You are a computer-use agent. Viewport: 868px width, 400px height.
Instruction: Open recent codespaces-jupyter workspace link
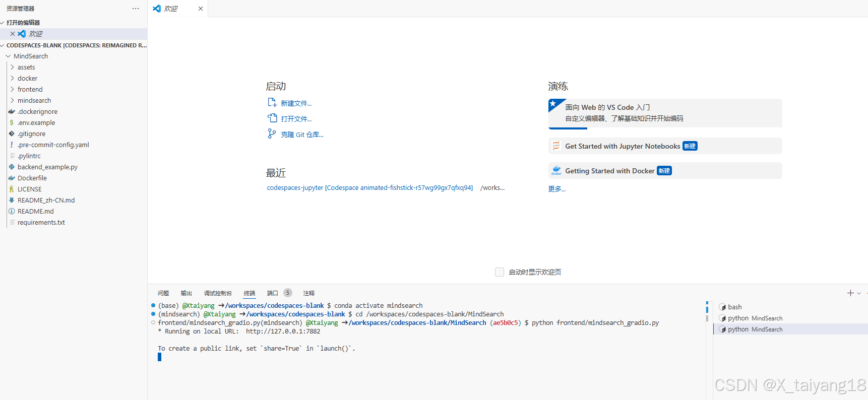[x=370, y=188]
